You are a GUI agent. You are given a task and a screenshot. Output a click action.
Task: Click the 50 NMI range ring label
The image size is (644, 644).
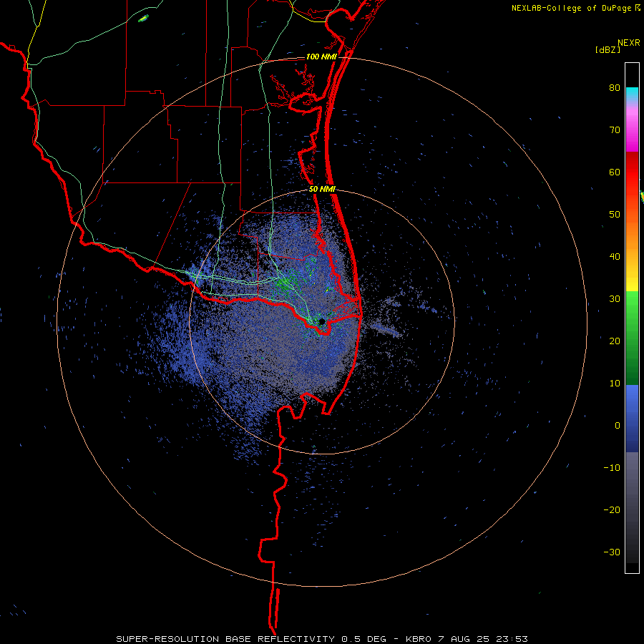322,189
